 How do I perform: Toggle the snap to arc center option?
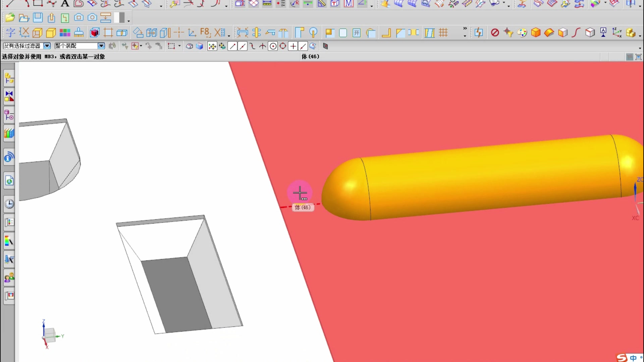(273, 46)
